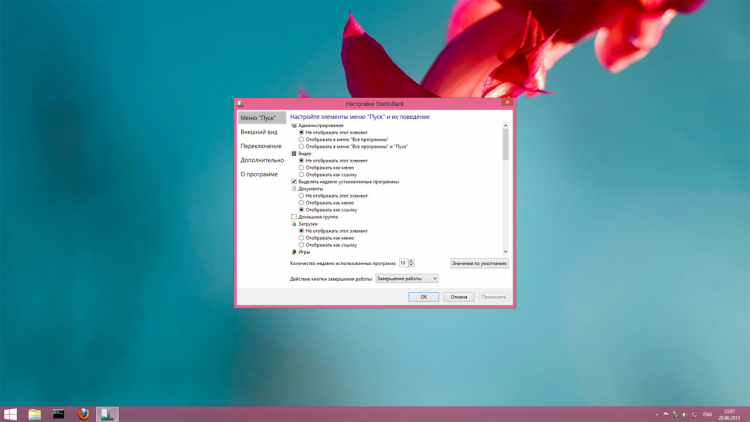Open the command prompt taskbar icon
Screen dimensions: 750x422
tap(58, 414)
